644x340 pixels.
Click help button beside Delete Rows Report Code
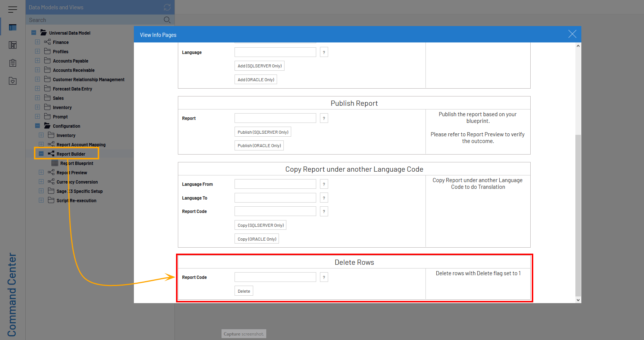pos(324,277)
